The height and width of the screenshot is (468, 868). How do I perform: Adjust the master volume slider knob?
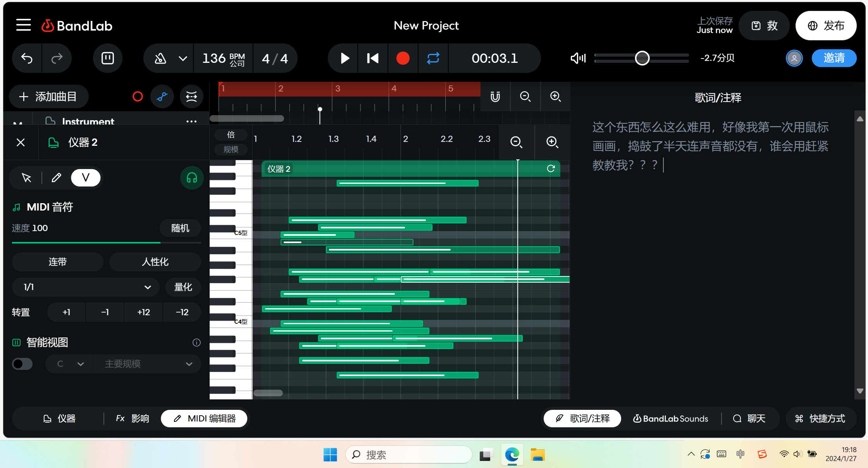[x=642, y=58]
